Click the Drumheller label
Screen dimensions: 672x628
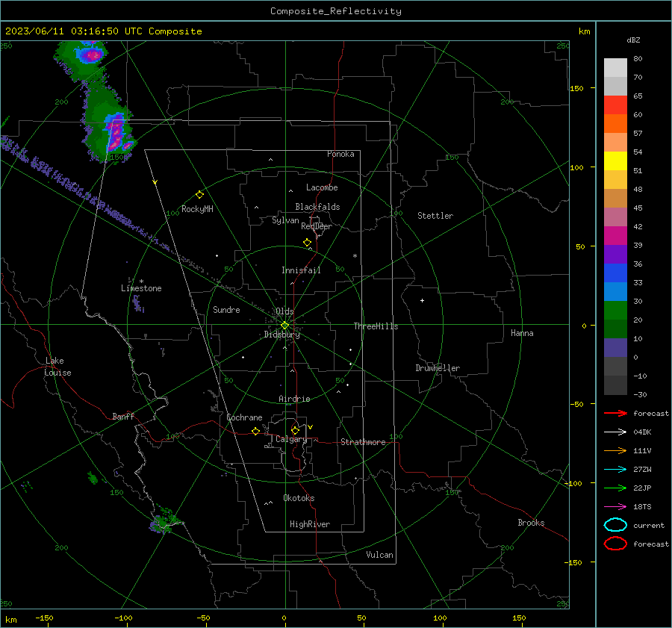[x=438, y=368]
